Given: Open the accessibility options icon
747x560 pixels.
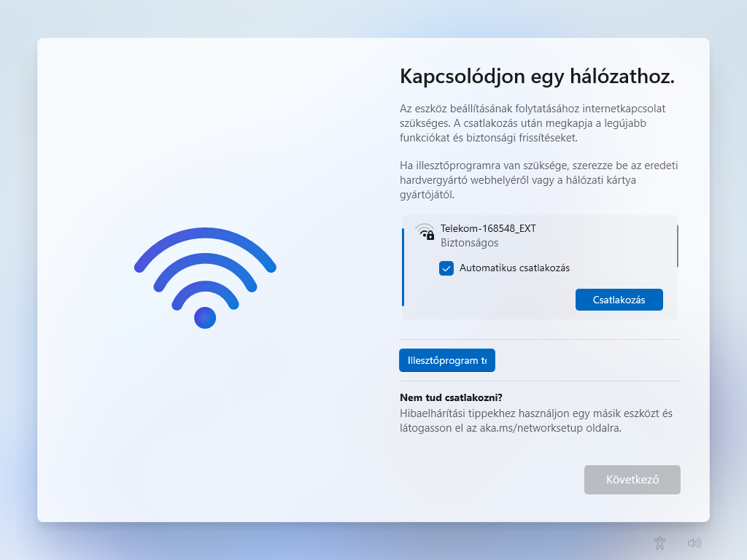Looking at the screenshot, I should [x=659, y=542].
